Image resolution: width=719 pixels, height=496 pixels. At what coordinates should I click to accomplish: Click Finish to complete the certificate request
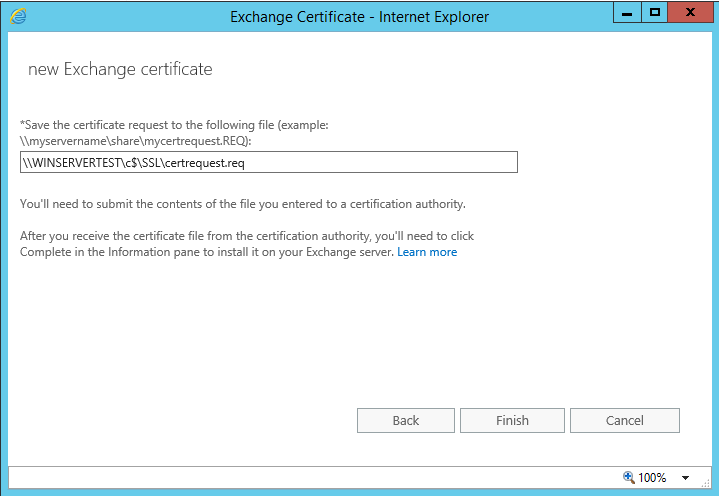[512, 420]
